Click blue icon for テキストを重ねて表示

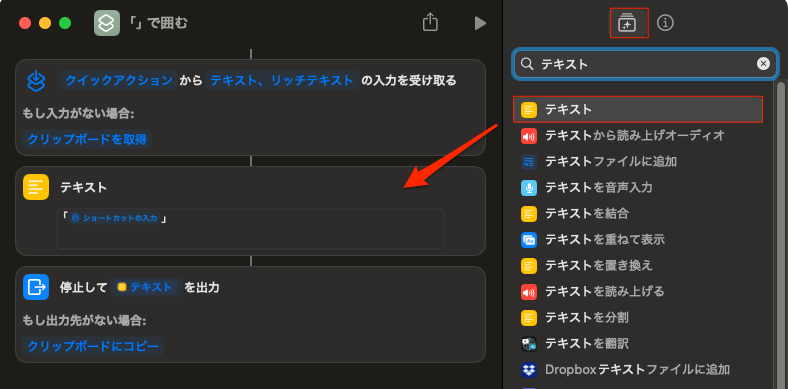point(529,240)
